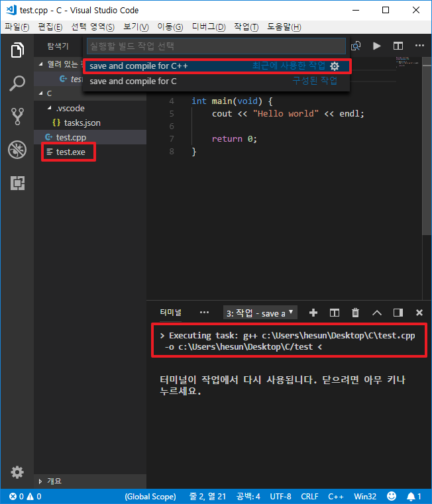Click the VS Code logo in title bar
This screenshot has width=432, height=504.
coord(11,11)
